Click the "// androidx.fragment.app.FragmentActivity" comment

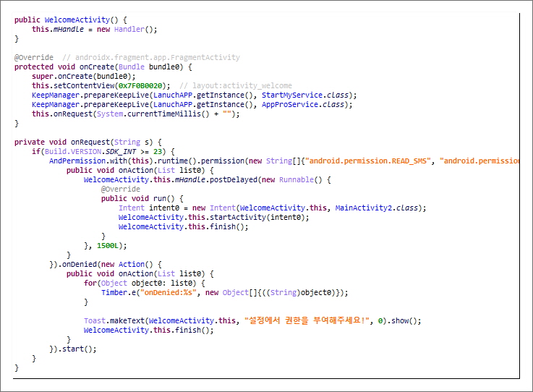pos(151,57)
